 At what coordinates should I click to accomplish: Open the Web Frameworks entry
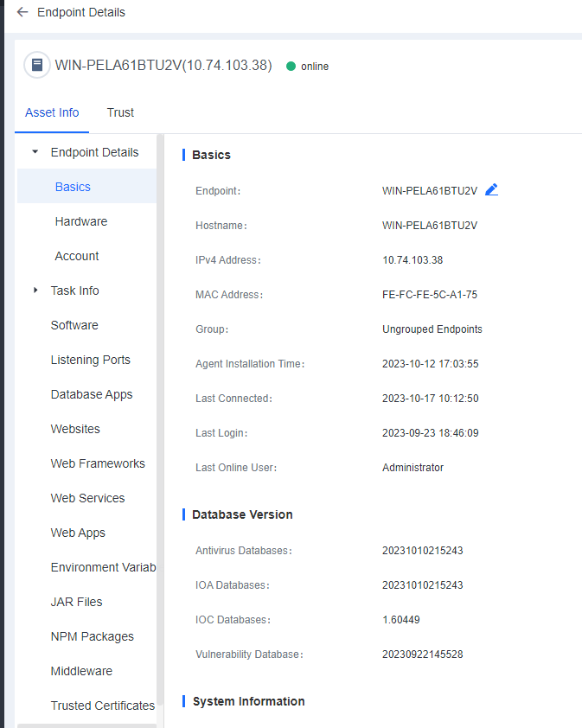(x=98, y=463)
